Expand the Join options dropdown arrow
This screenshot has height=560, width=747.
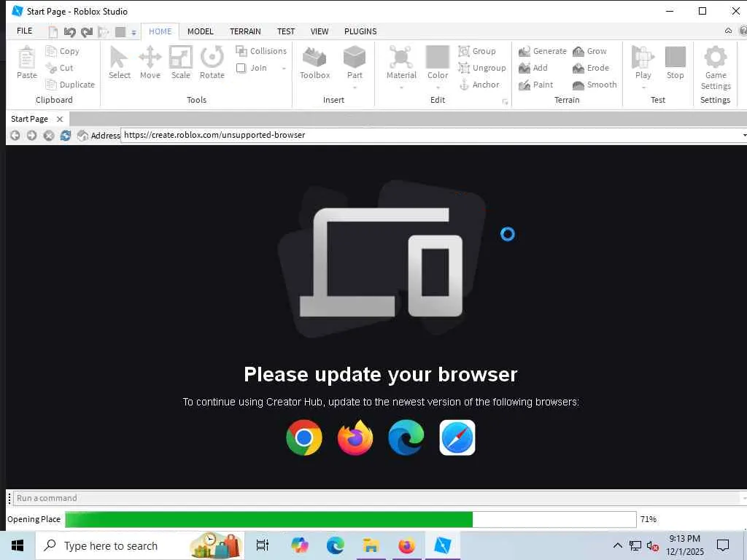[284, 68]
